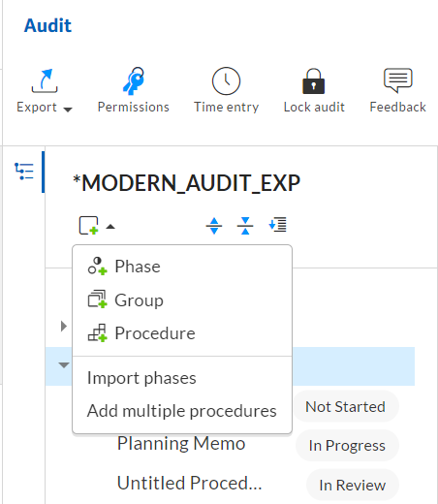Click the expand all arrows icon

coord(214,226)
